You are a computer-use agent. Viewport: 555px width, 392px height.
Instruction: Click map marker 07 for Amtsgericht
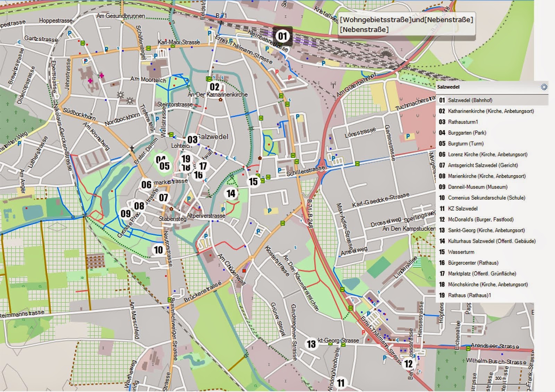coord(163,198)
